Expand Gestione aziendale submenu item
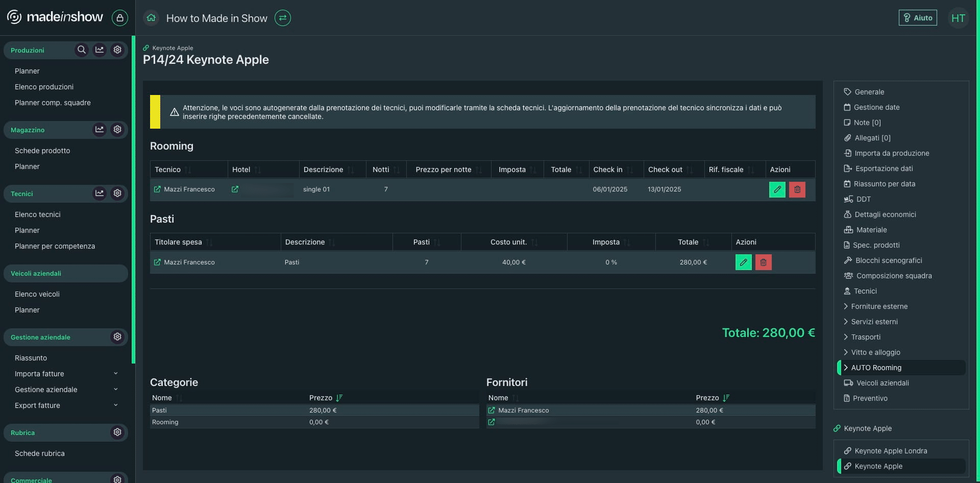The width and height of the screenshot is (980, 483). pyautogui.click(x=115, y=390)
